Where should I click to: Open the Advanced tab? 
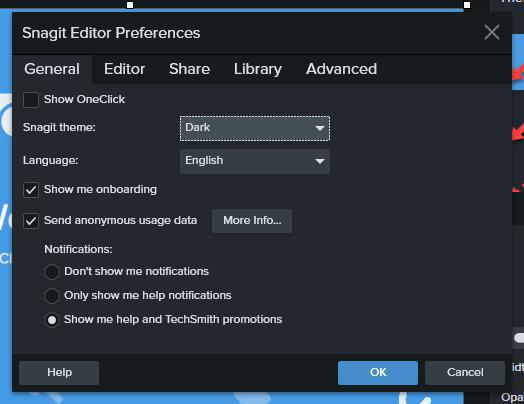coord(341,69)
